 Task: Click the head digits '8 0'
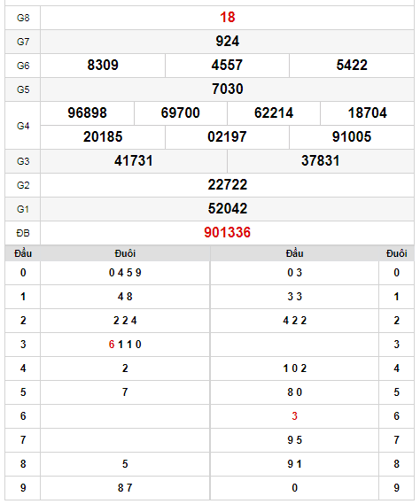[294, 392]
